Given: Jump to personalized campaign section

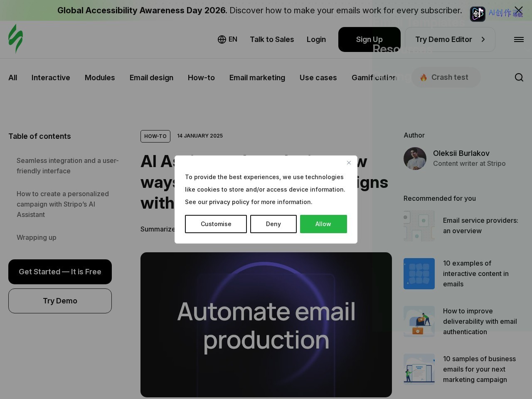Looking at the screenshot, I should (63, 204).
